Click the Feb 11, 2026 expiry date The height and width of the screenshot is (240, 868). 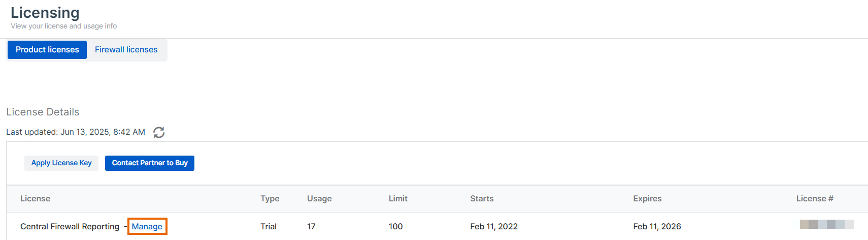[657, 226]
